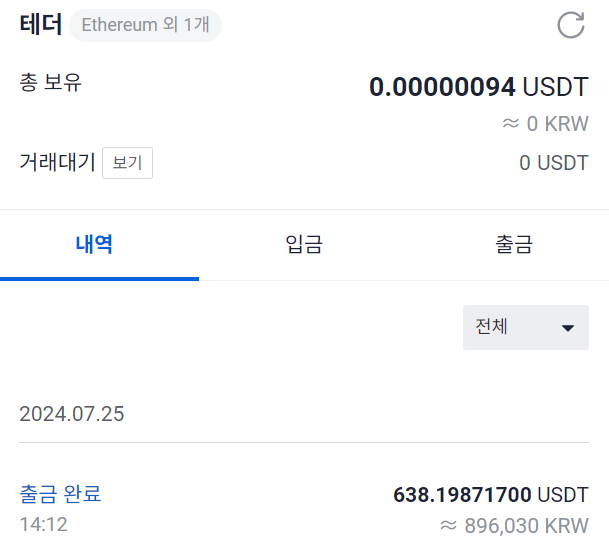Viewport: 609px width, 552px height.
Task: Switch to the 입금 tab
Action: [304, 245]
